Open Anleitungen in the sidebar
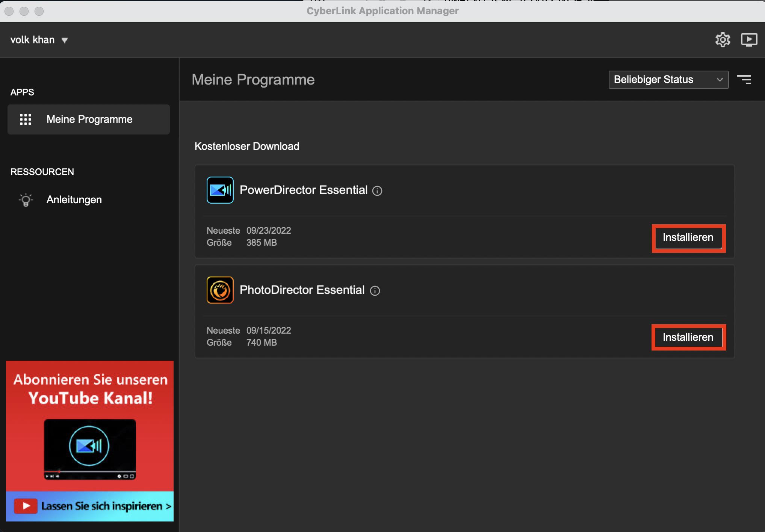Screen dimensions: 765x532 [74, 200]
